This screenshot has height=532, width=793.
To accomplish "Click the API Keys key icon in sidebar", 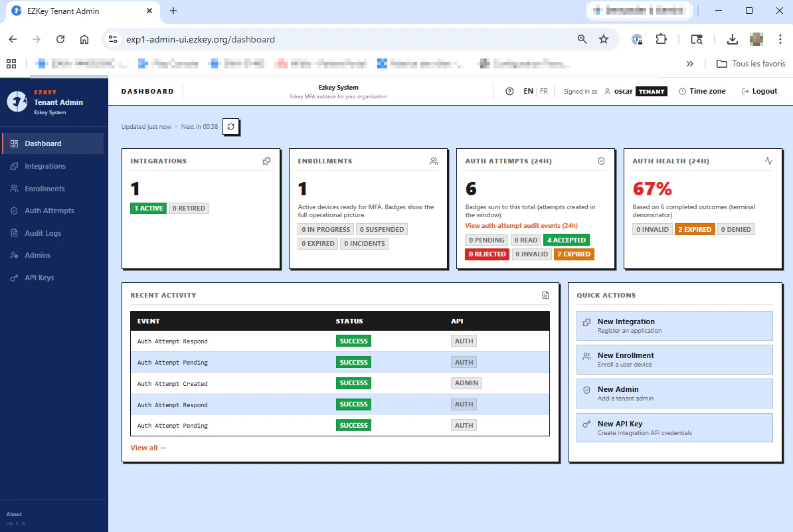I will pyautogui.click(x=14, y=278).
